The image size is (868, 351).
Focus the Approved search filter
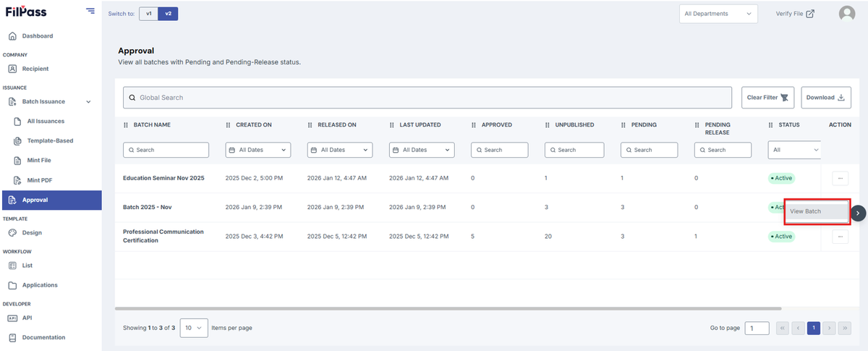500,150
